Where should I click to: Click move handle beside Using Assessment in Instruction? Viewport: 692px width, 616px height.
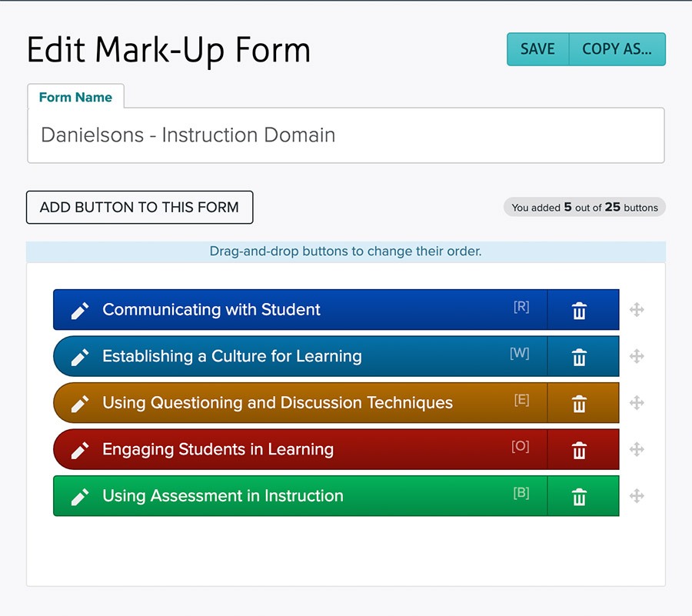pos(637,496)
